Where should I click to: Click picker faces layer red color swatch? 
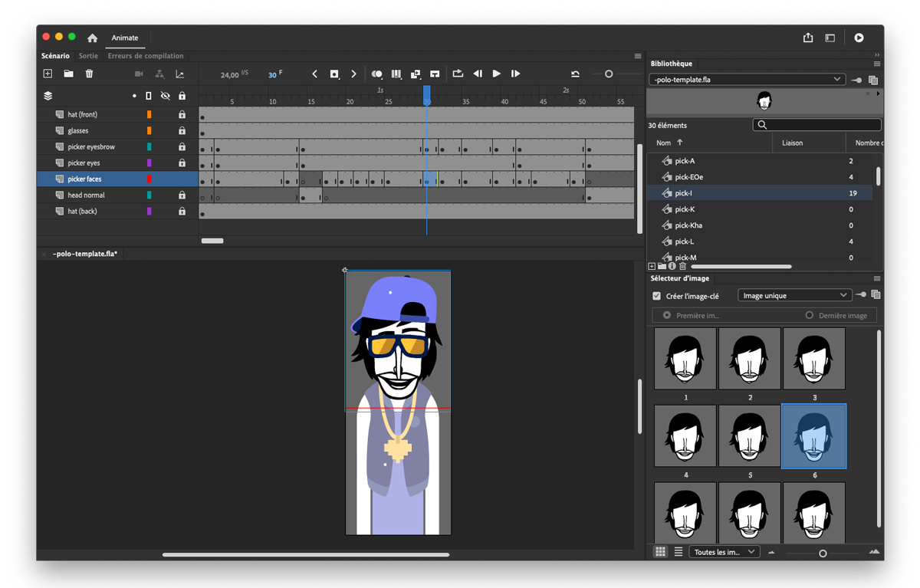[149, 179]
